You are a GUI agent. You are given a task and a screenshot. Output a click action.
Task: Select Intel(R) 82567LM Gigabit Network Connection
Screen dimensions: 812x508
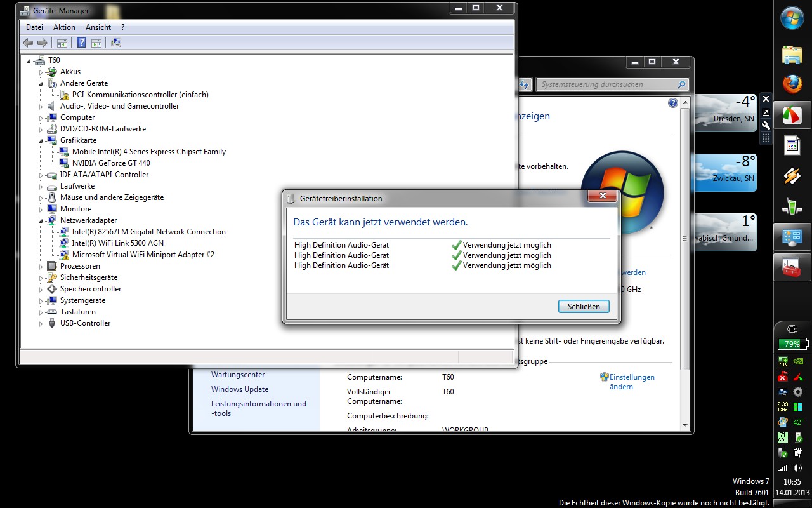click(149, 232)
